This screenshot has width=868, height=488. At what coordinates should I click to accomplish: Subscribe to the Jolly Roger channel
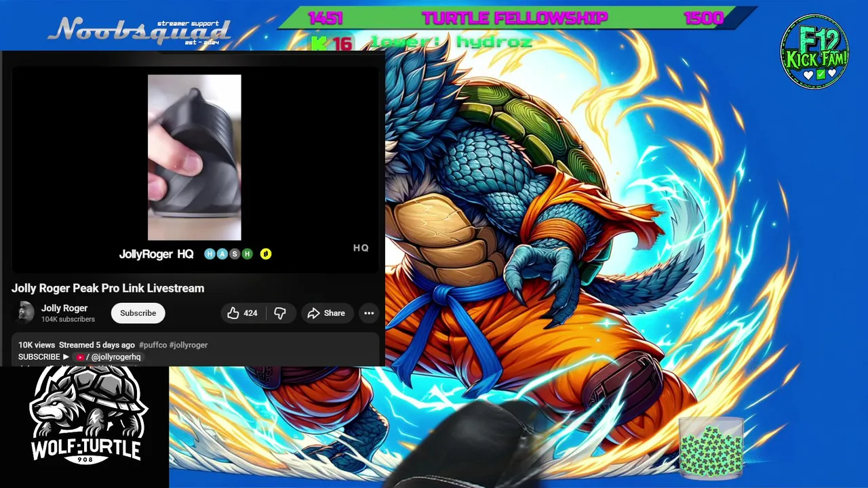pos(138,313)
